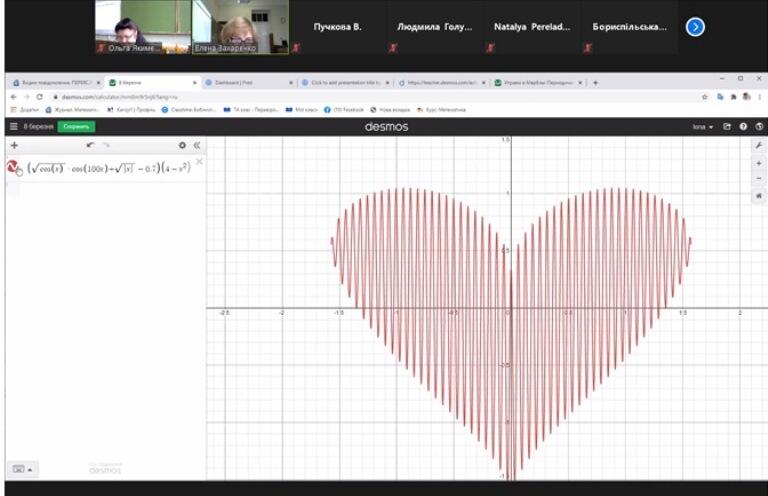Switch to the last green-icon browser tab
The height and width of the screenshot is (496, 768).
click(x=538, y=83)
